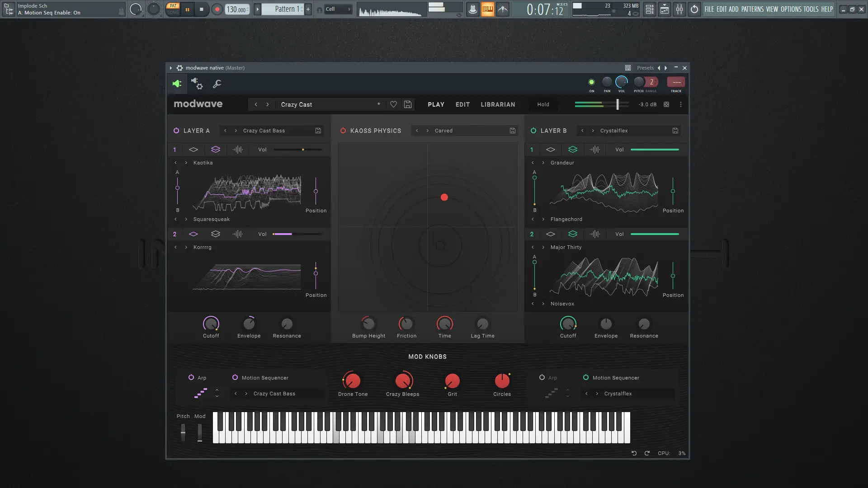Click the randomize dice icon beside -3.0 dB
This screenshot has height=488, width=868.
click(x=666, y=104)
